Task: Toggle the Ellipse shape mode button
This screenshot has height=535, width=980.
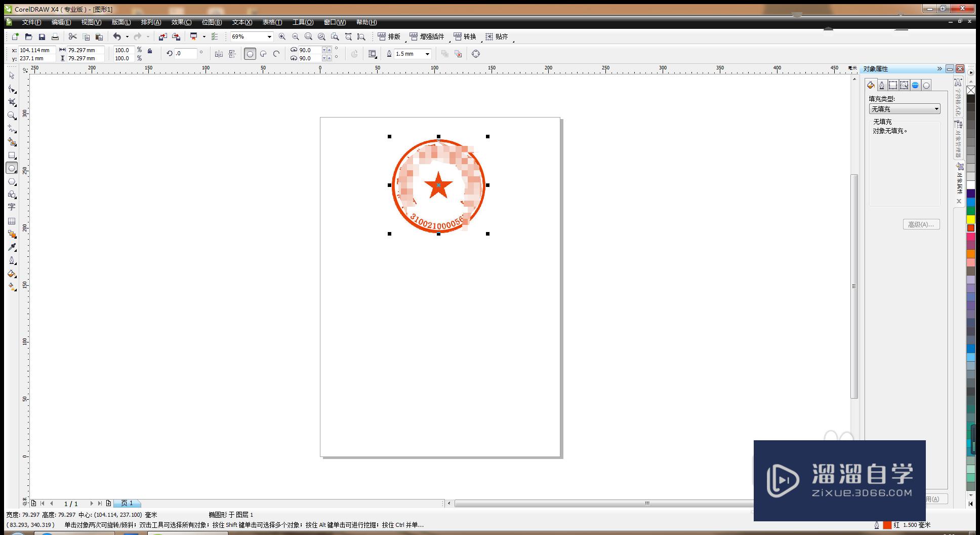Action: (x=250, y=54)
